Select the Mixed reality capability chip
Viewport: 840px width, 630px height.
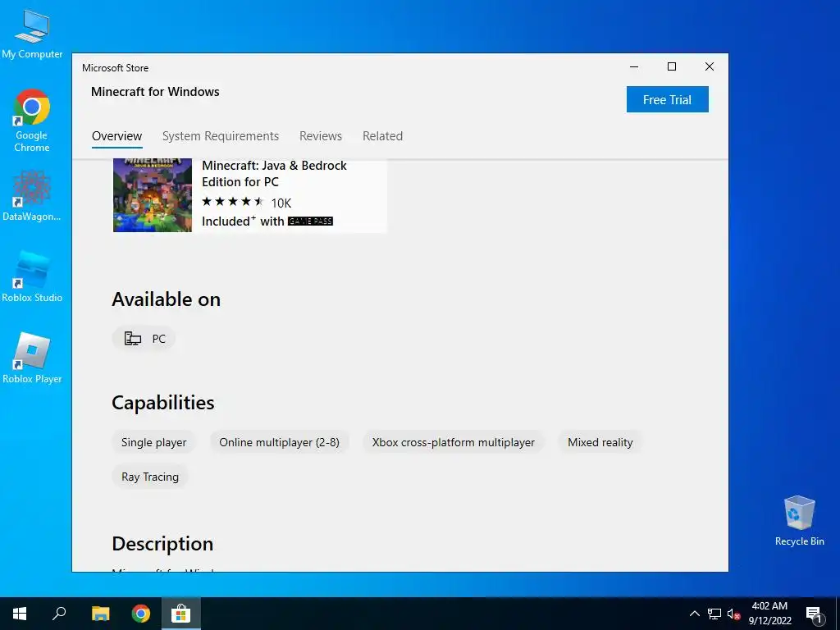point(600,442)
